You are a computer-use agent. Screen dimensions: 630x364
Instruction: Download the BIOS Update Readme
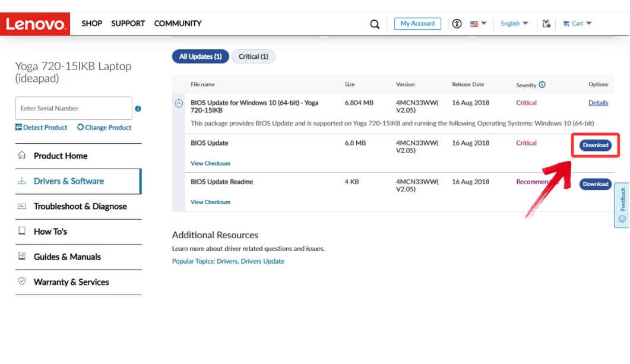(x=595, y=184)
